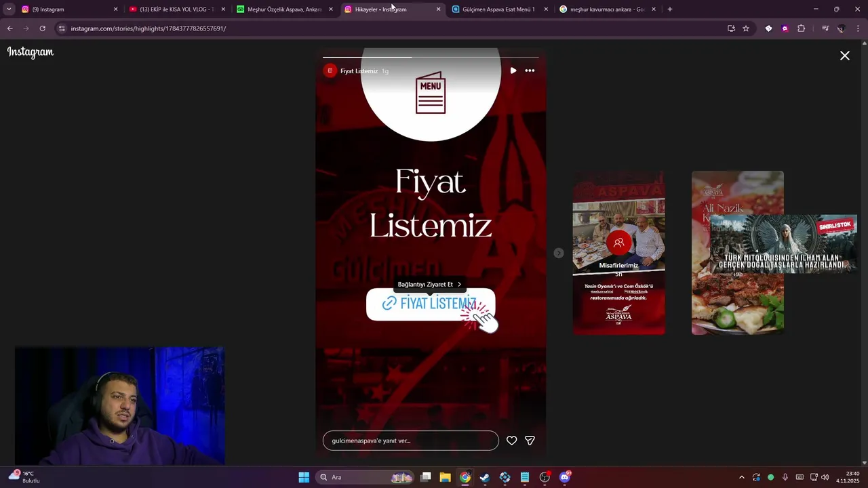Open Chrome three-dots menu
Screen dimensions: 868x488
(858, 28)
